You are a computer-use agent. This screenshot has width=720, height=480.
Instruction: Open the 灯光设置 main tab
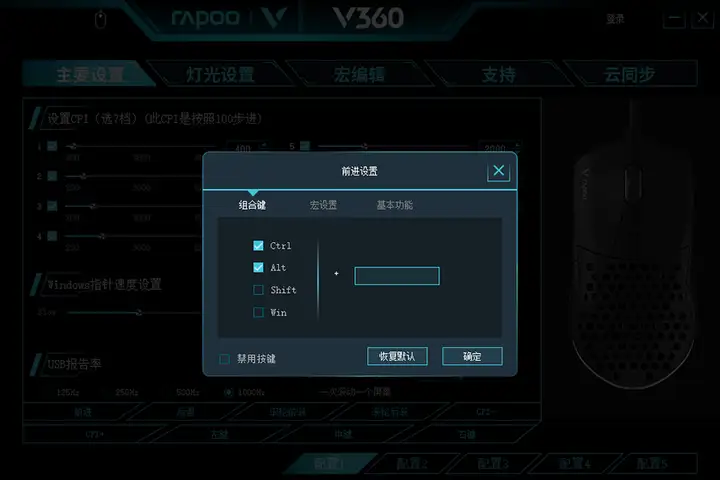(x=220, y=74)
